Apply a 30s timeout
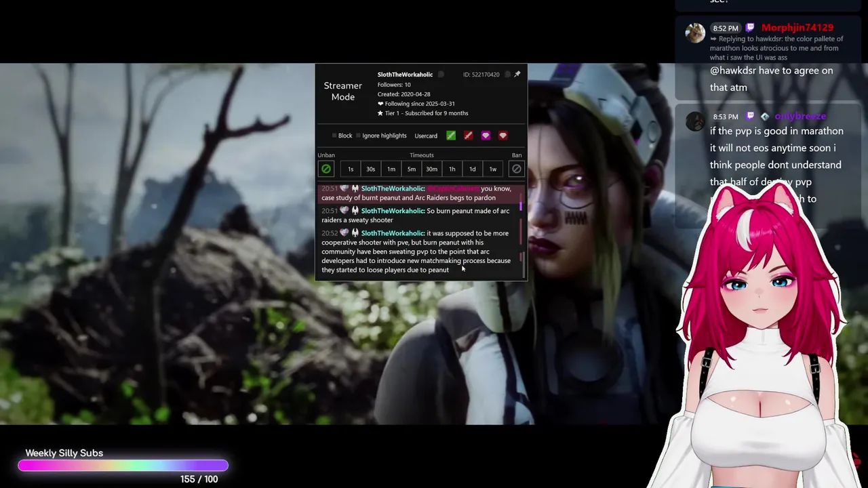 click(x=371, y=169)
